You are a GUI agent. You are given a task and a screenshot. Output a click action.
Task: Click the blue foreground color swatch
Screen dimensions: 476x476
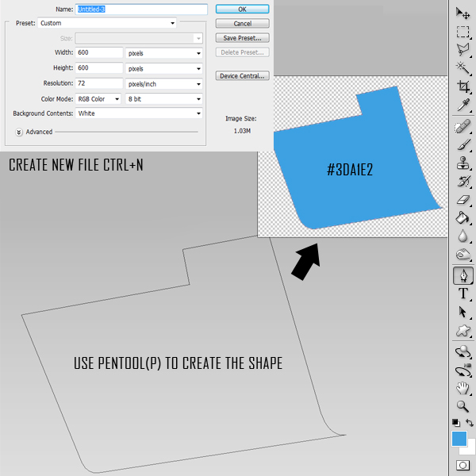459,439
